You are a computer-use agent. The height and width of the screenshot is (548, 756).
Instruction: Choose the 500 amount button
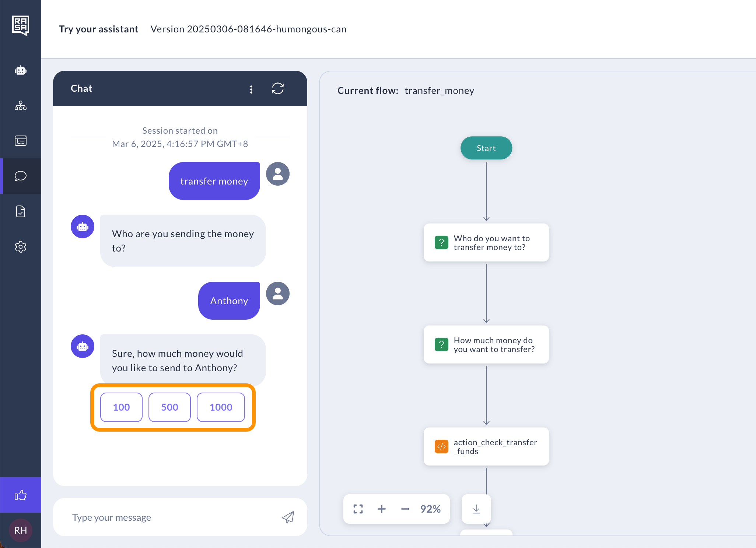169,407
